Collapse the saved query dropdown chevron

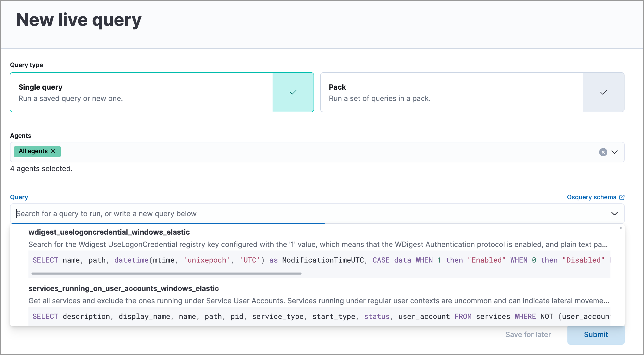615,213
